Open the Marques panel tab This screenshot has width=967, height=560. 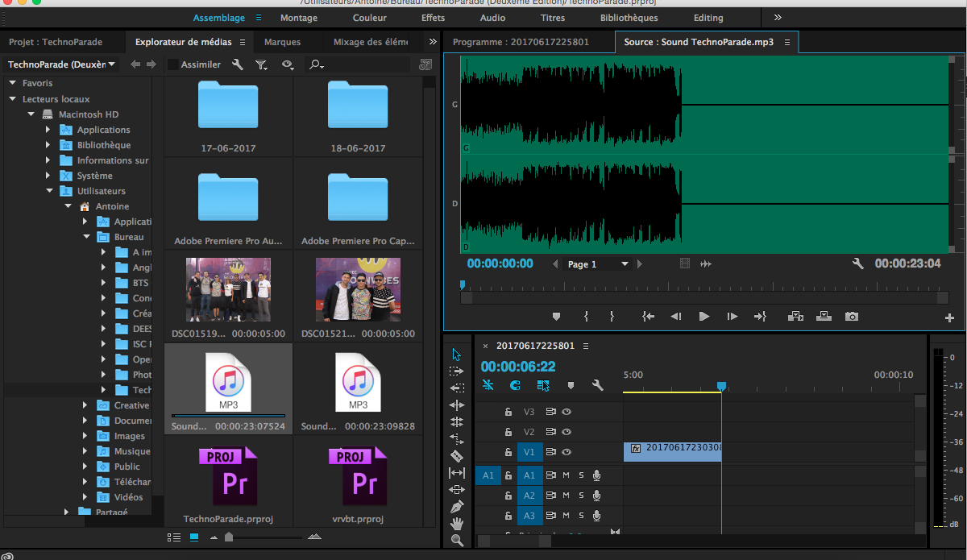[282, 42]
